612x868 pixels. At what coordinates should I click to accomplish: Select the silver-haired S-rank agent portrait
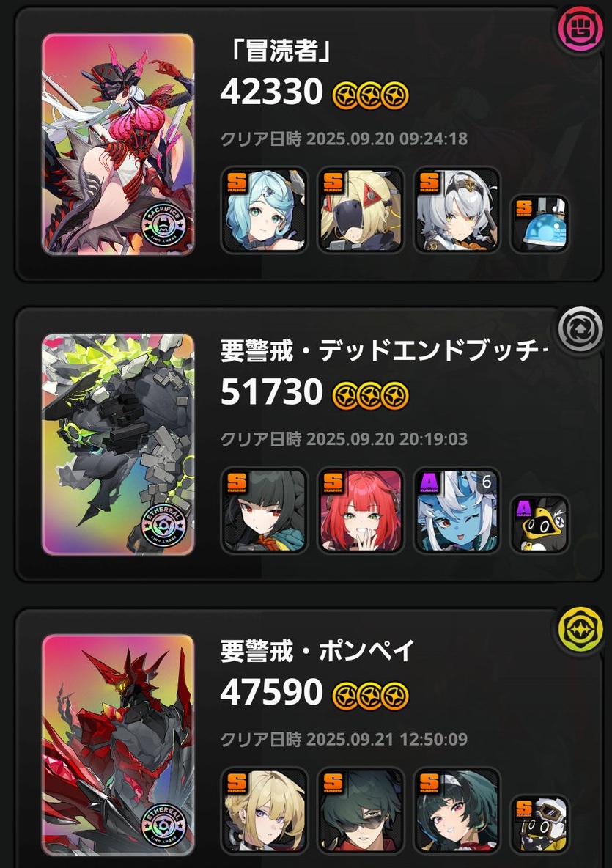click(457, 210)
